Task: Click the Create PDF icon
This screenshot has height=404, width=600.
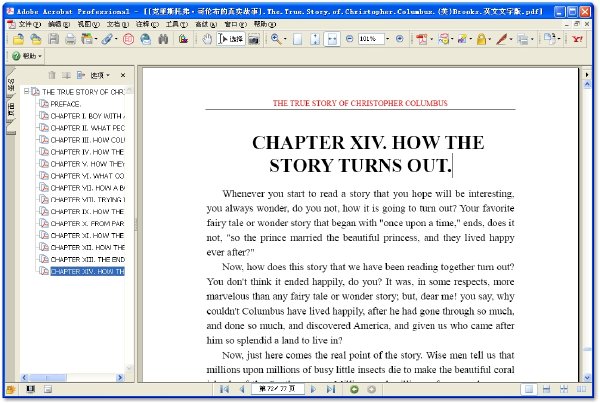Action: 421,39
